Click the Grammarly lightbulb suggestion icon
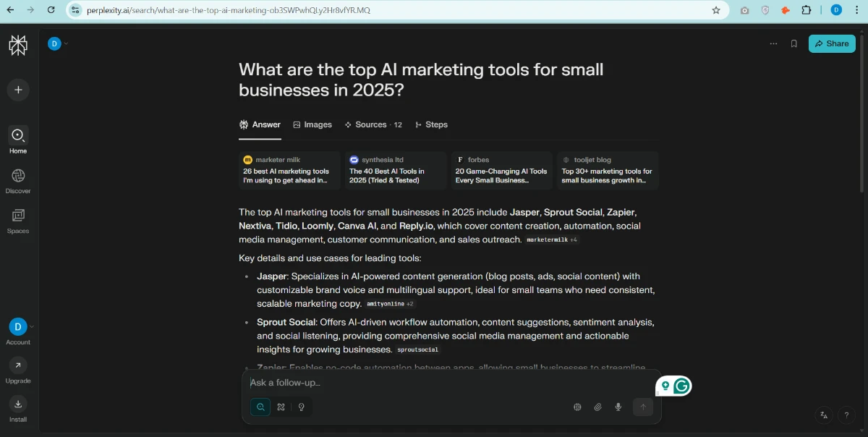The height and width of the screenshot is (437, 868). pyautogui.click(x=665, y=386)
